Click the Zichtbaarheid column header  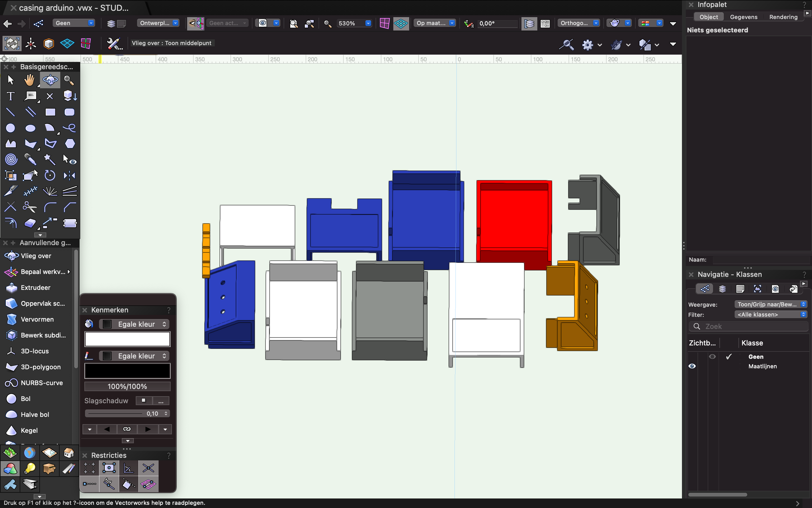tap(702, 343)
